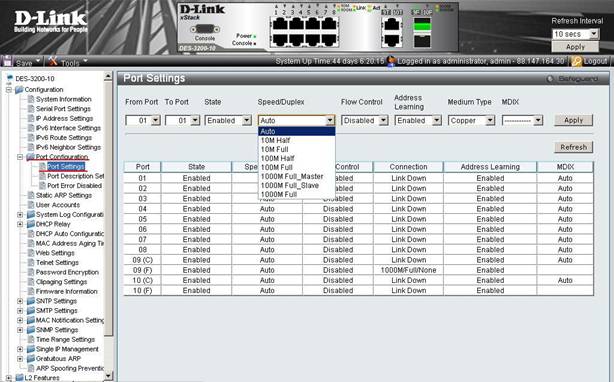This screenshot has width=614, height=382.
Task: Open Telnet Settings page
Action: click(57, 263)
